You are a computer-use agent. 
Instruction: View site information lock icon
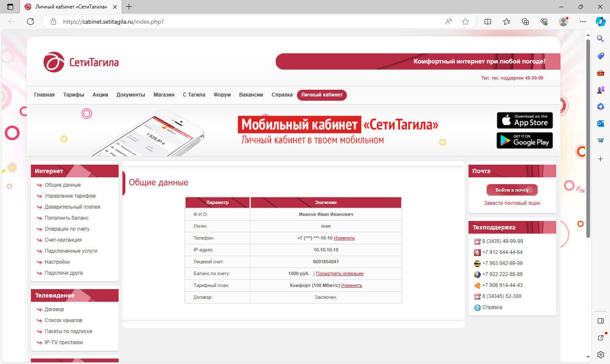pos(53,22)
